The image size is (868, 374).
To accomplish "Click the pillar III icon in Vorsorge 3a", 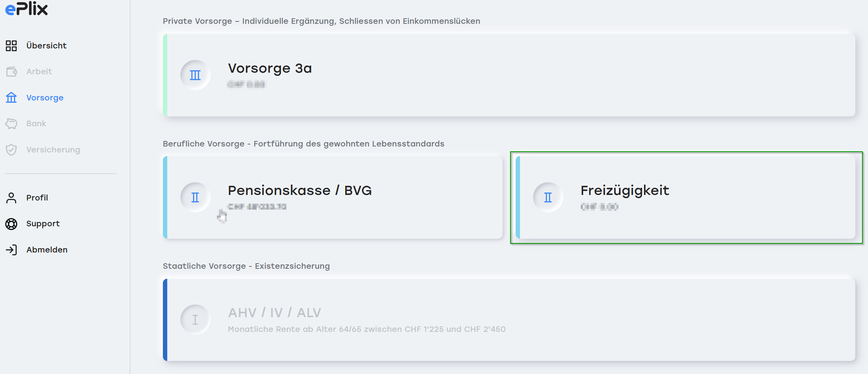I will coord(195,75).
